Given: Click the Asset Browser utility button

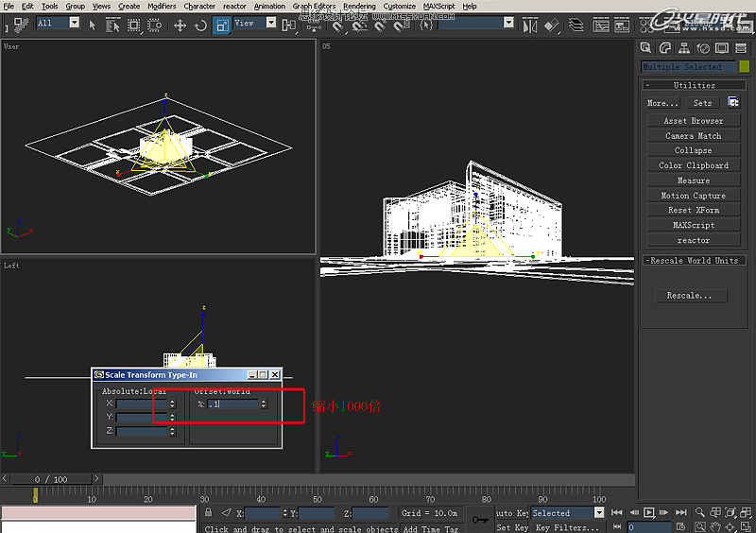Looking at the screenshot, I should [693, 121].
